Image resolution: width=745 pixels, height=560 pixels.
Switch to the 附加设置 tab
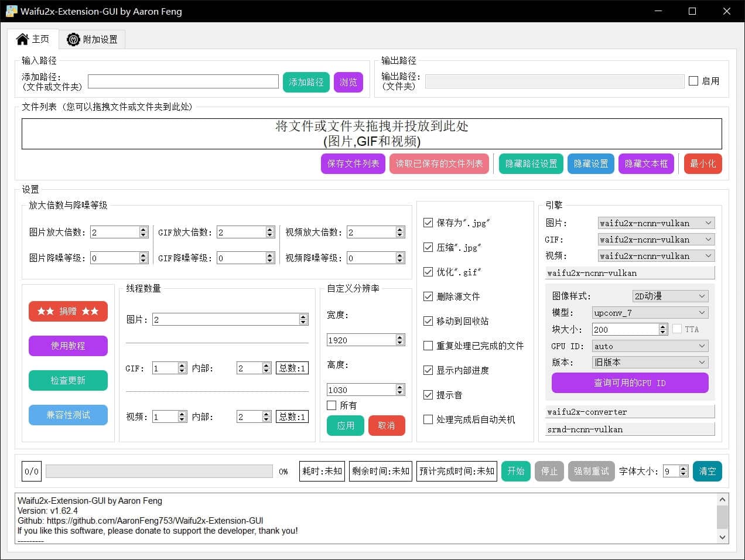[x=92, y=39]
